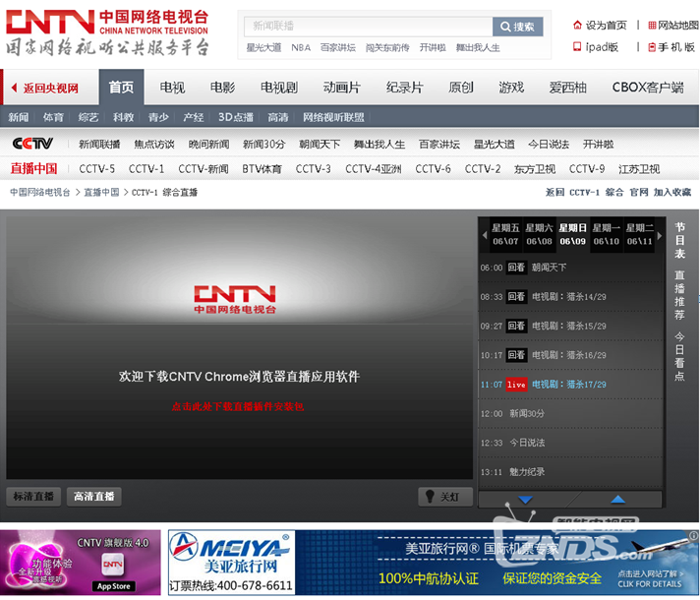Click the 返回央视网 back arrow link
This screenshot has width=700, height=600.
pos(44,88)
